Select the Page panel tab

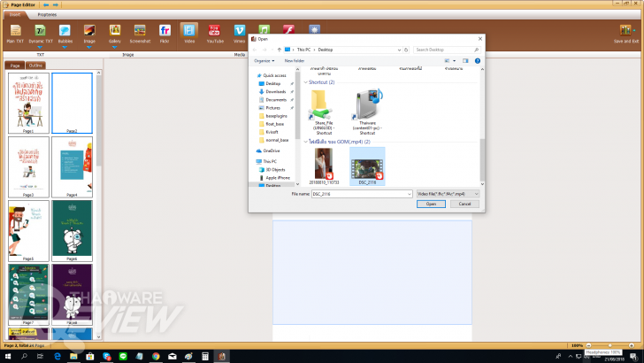coord(15,66)
